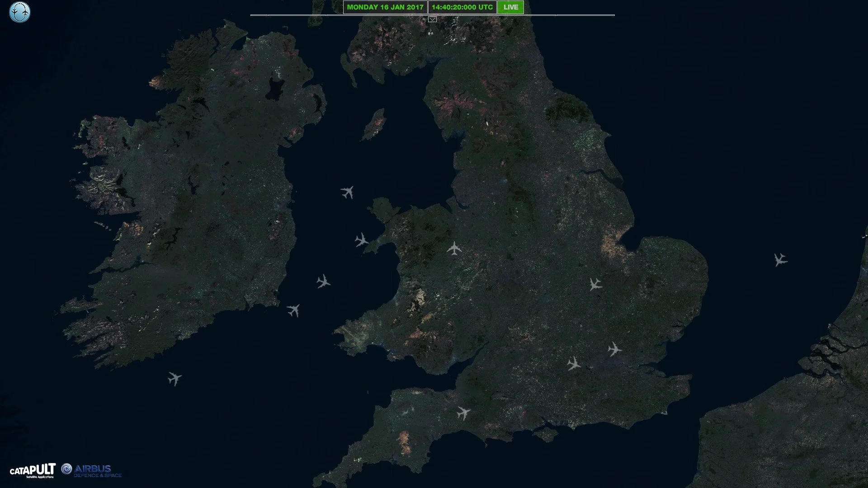
Task: Click the 14:40:20 UTC time display
Action: click(462, 7)
